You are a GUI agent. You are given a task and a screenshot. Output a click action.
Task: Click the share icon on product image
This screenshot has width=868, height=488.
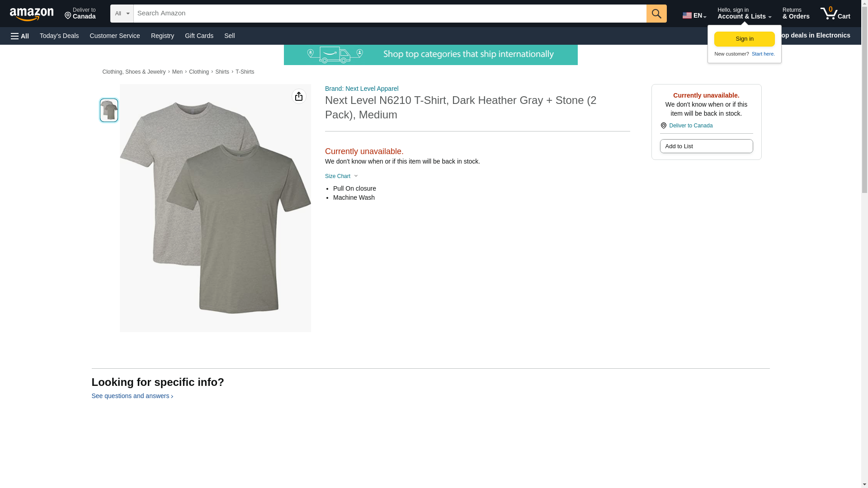[x=298, y=96]
